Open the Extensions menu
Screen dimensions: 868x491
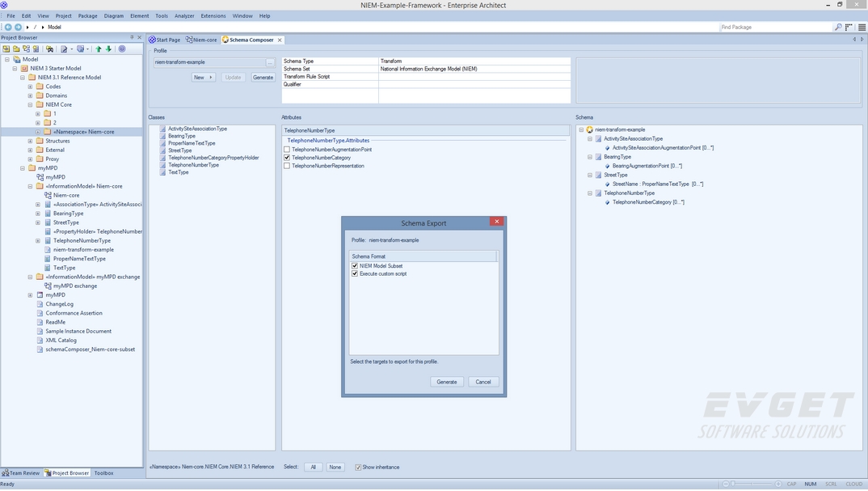click(213, 15)
